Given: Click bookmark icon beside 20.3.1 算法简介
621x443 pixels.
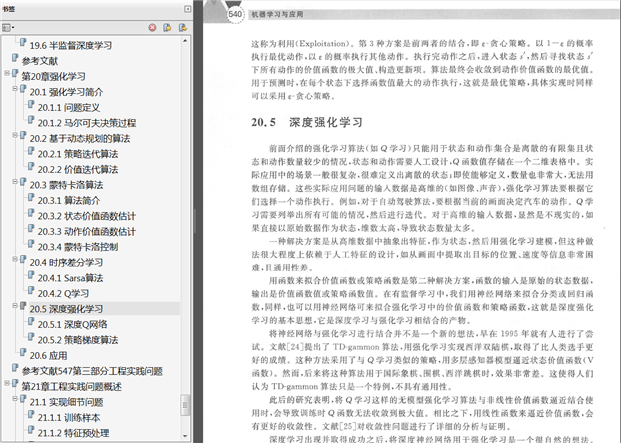Looking at the screenshot, I should [31, 197].
